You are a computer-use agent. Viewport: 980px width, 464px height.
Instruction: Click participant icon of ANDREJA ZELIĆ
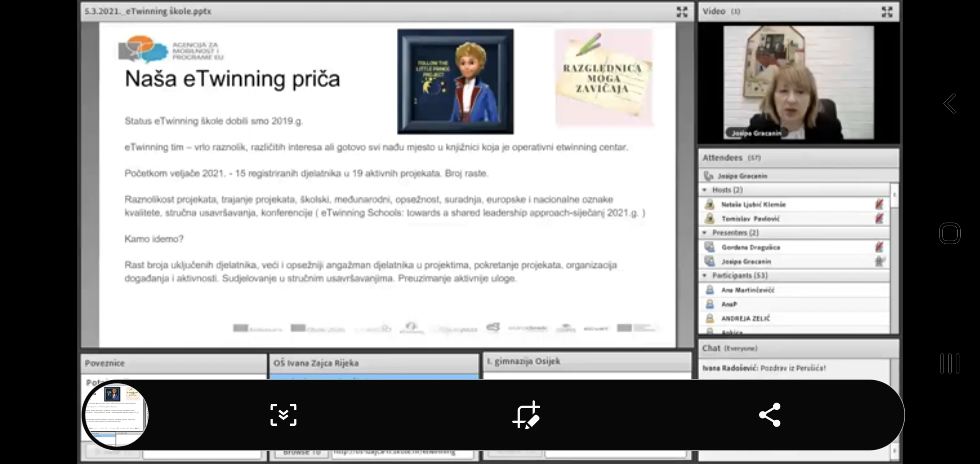(x=710, y=318)
